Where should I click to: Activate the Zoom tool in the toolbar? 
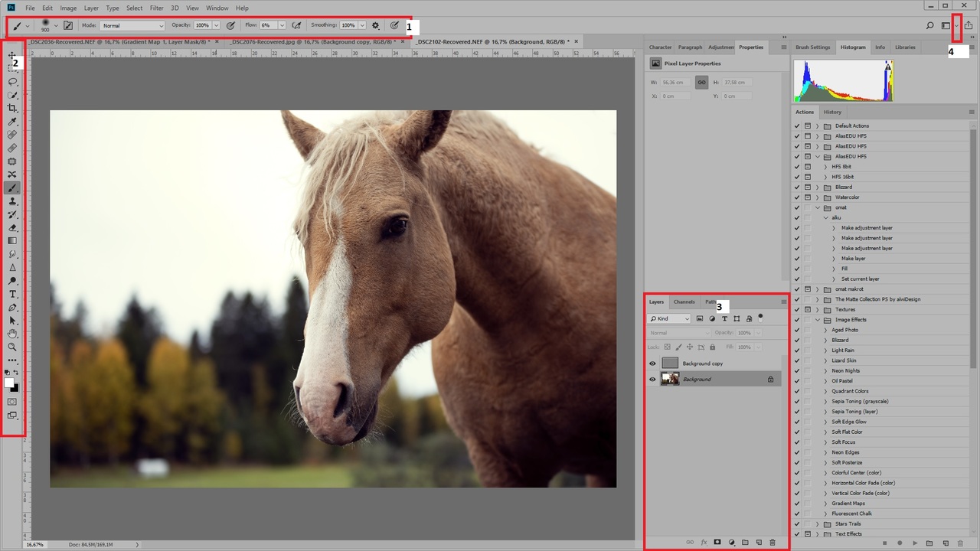tap(12, 347)
